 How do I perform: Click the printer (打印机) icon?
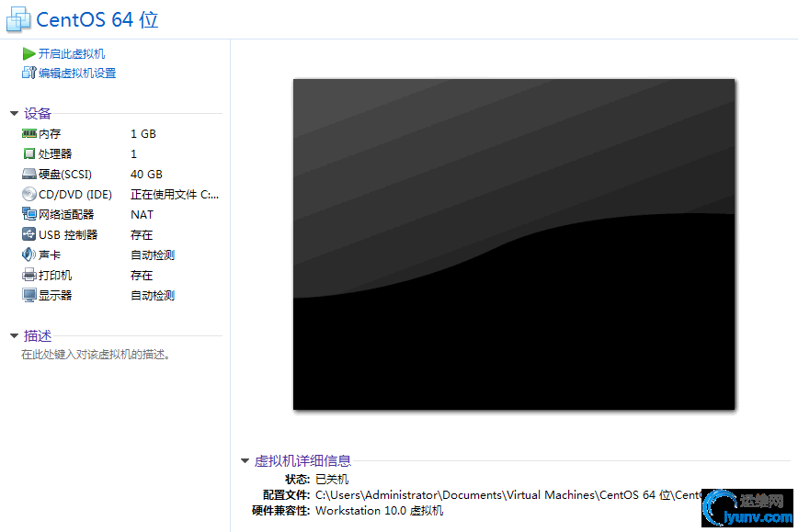point(29,275)
